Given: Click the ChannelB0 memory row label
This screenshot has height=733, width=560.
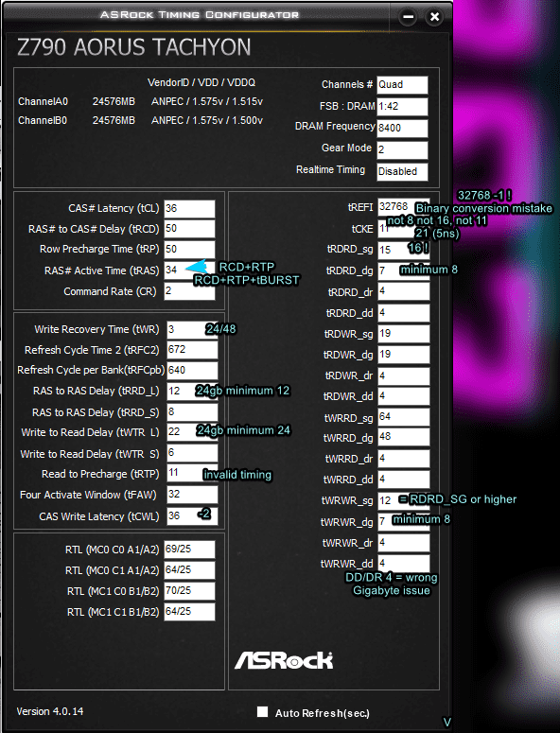Looking at the screenshot, I should click(x=43, y=121).
